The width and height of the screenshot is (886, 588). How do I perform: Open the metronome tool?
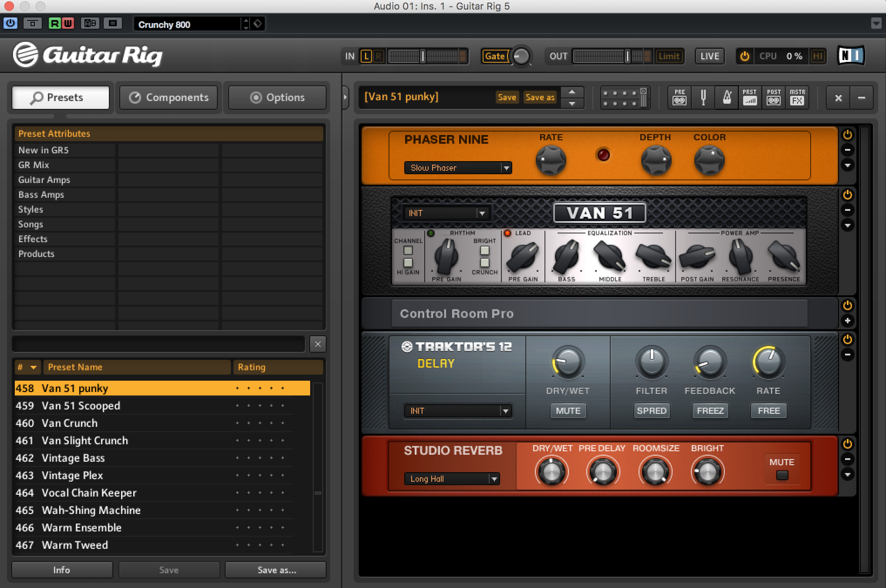click(x=727, y=97)
